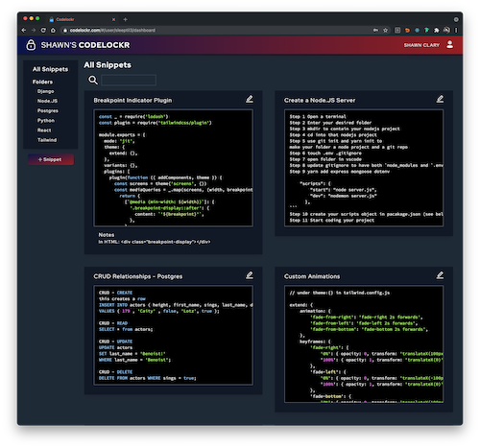This screenshot has height=448, width=480.
Task: Open the user profile avatar icon
Action: tap(449, 44)
